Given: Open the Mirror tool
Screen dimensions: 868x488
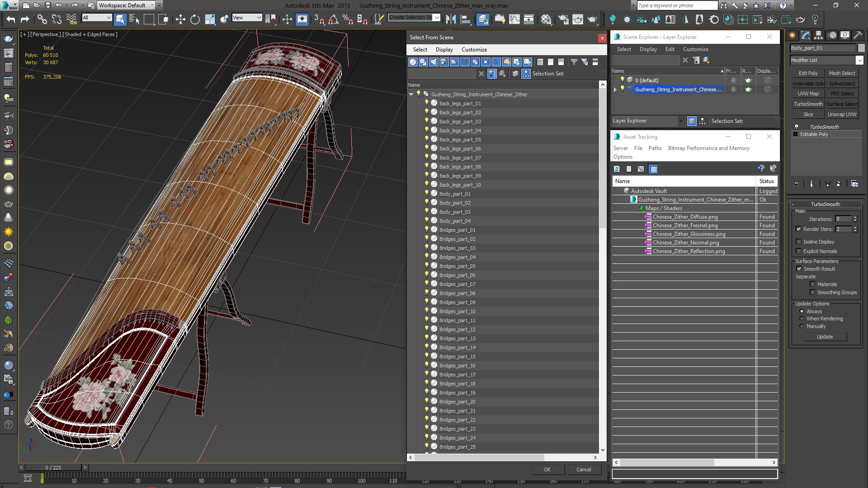Looking at the screenshot, I should (x=451, y=19).
